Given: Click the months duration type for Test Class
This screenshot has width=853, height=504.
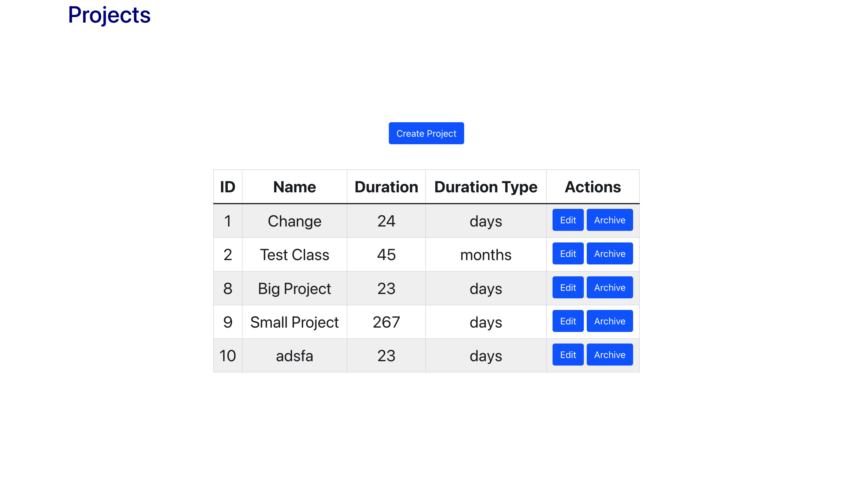Looking at the screenshot, I should 485,254.
